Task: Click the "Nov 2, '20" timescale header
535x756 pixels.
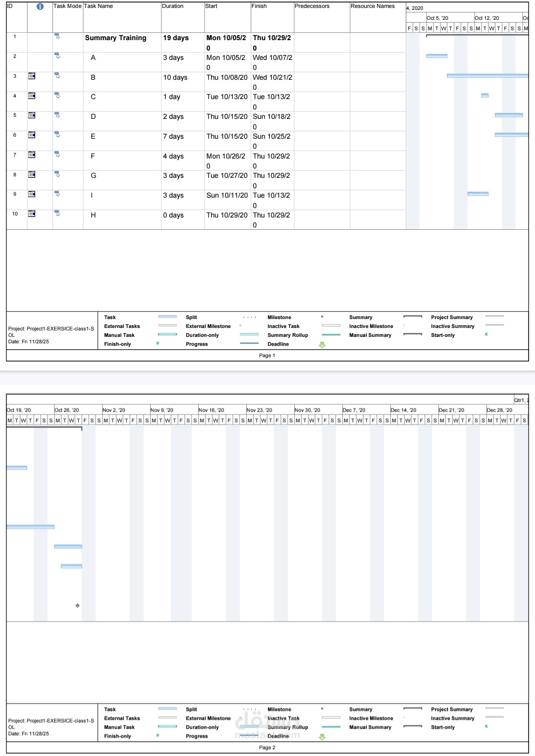Action: (126, 410)
